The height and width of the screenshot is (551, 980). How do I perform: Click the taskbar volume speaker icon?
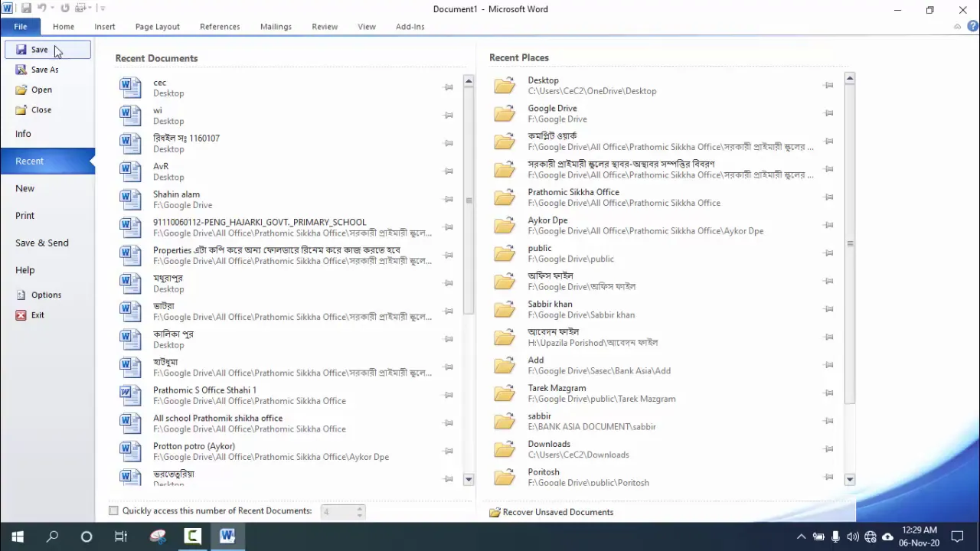coord(852,536)
